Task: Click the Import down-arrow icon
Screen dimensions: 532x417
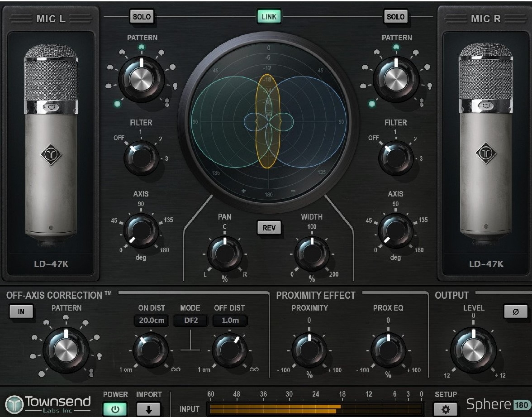Action: pos(149,409)
